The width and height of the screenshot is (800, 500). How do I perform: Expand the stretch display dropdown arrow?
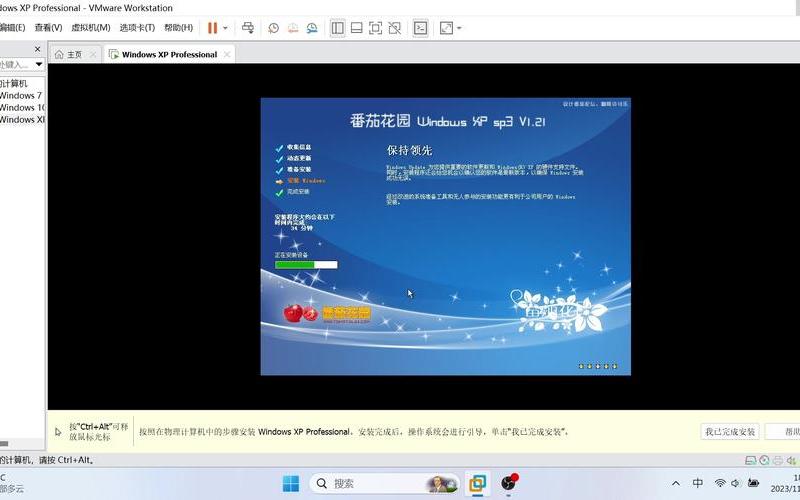tap(459, 28)
